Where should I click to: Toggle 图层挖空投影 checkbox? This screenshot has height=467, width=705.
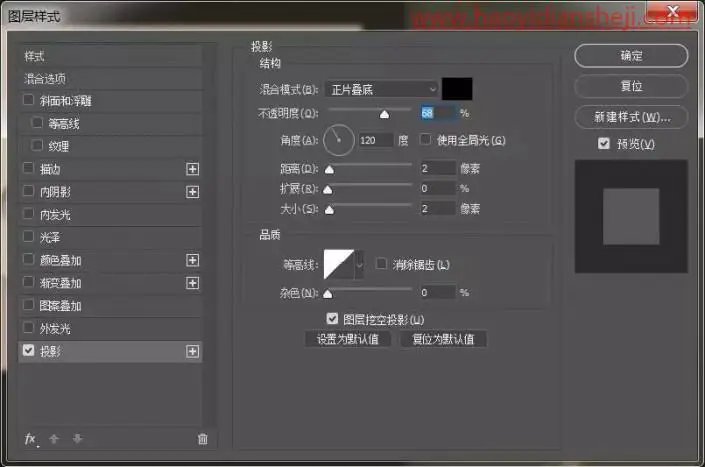(x=332, y=319)
